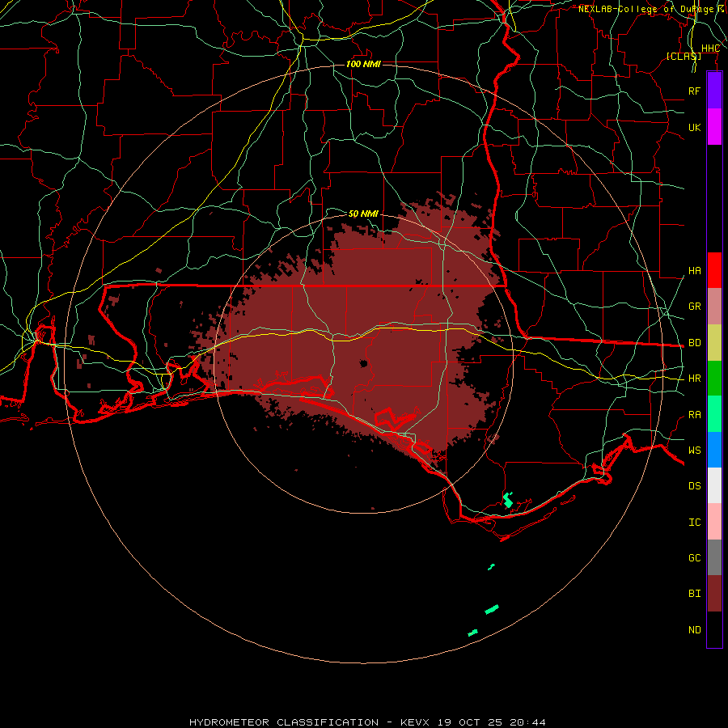
Task: Click the GR pink legend swatch
Action: 714,307
